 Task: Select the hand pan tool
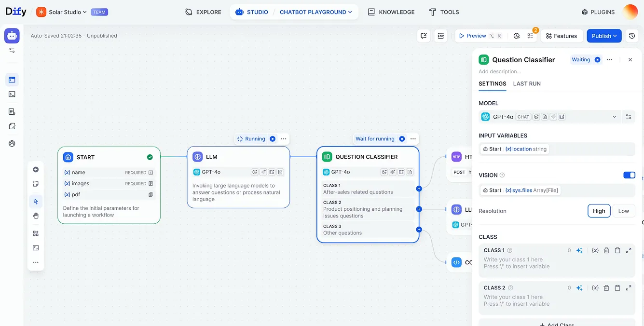pos(36,216)
